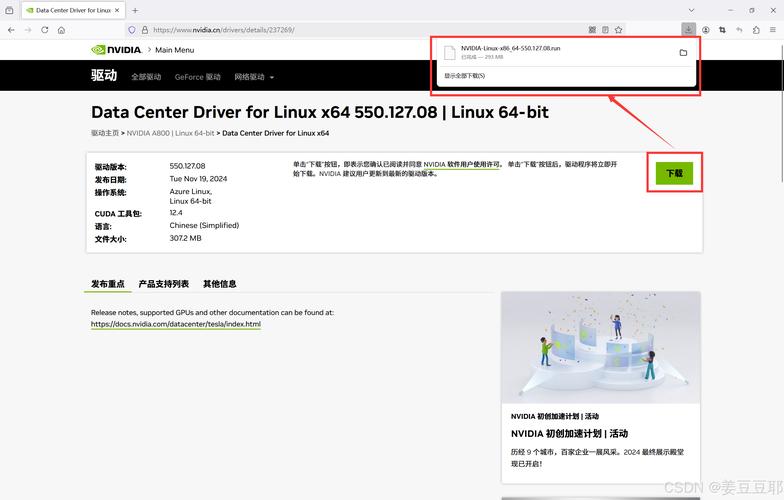Click the site security shield icon
Viewport: 784px width, 500px height.
point(132,30)
